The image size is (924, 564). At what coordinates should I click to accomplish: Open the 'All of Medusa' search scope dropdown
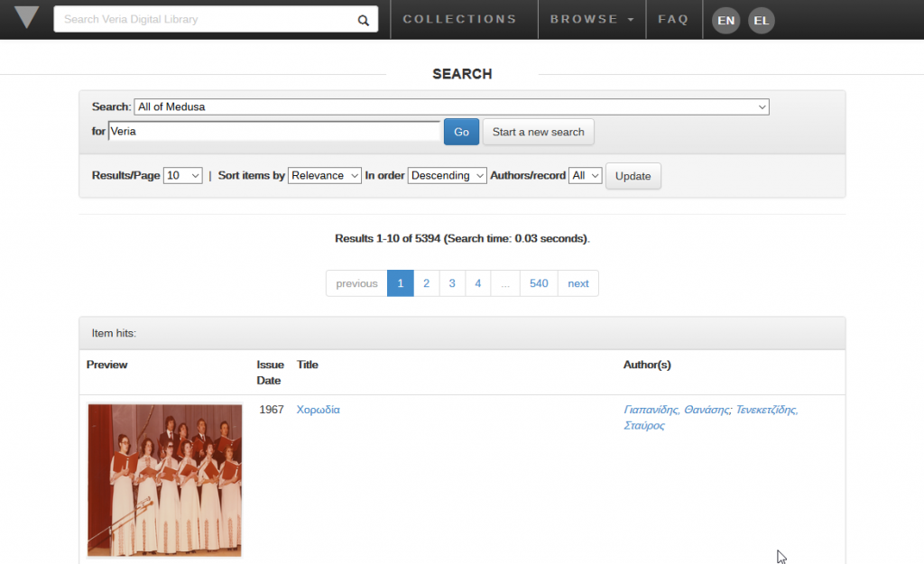tap(451, 106)
